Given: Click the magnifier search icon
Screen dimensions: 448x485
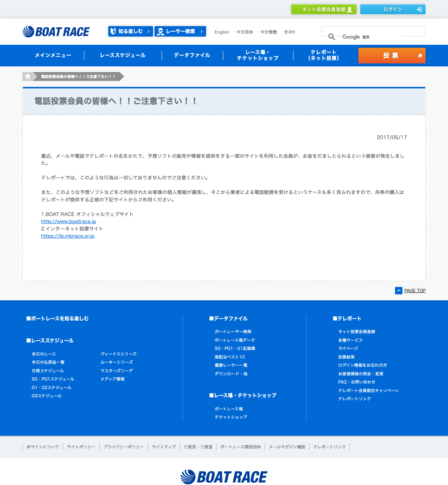Looking at the screenshot, I should [x=332, y=37].
